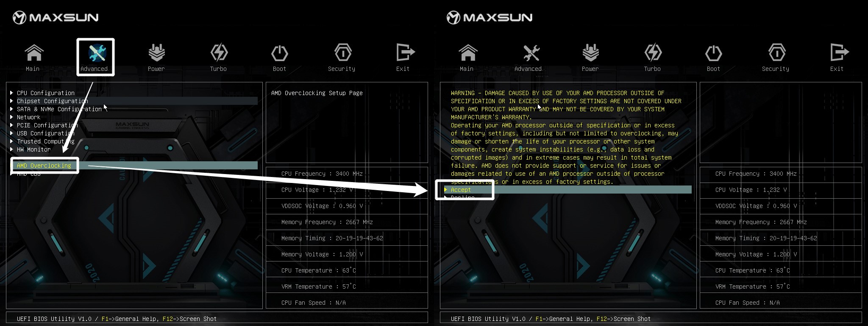Expand CPU Configuration submenu arrow

[x=11, y=93]
